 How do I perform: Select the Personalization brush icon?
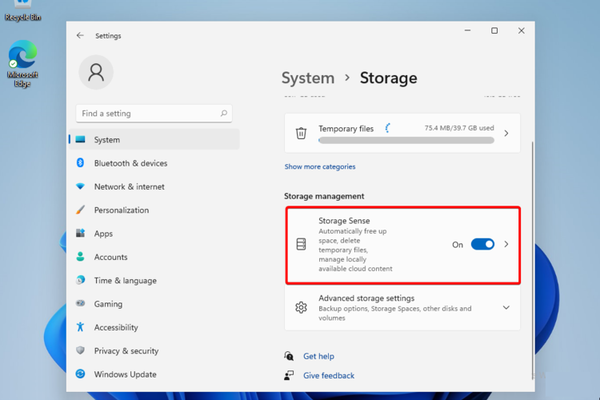click(x=80, y=210)
